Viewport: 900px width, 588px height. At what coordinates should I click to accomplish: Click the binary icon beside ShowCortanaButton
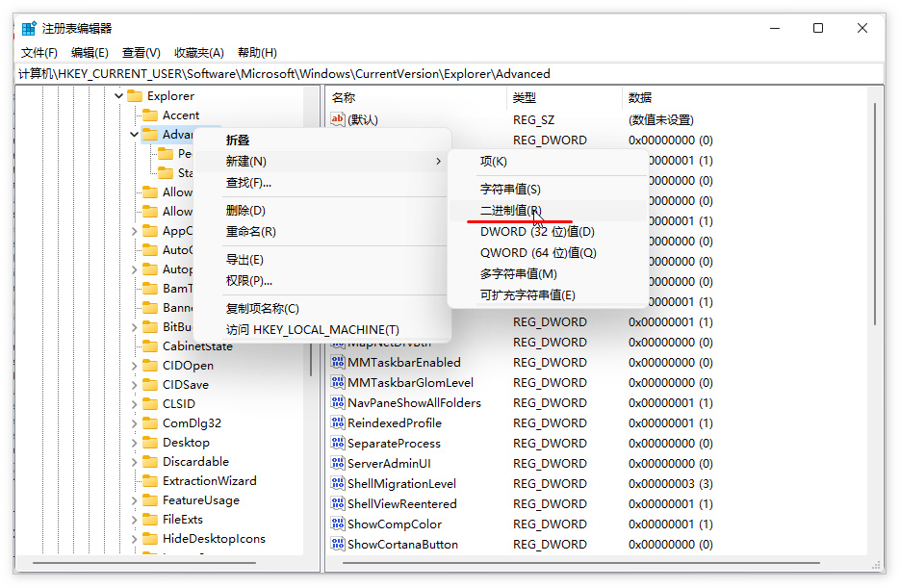[x=339, y=544]
